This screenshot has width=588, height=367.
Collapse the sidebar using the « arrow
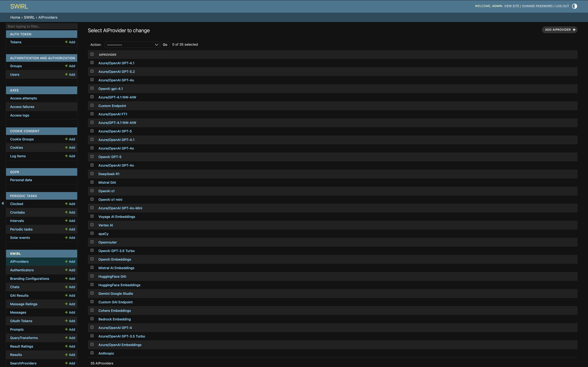[3, 203]
